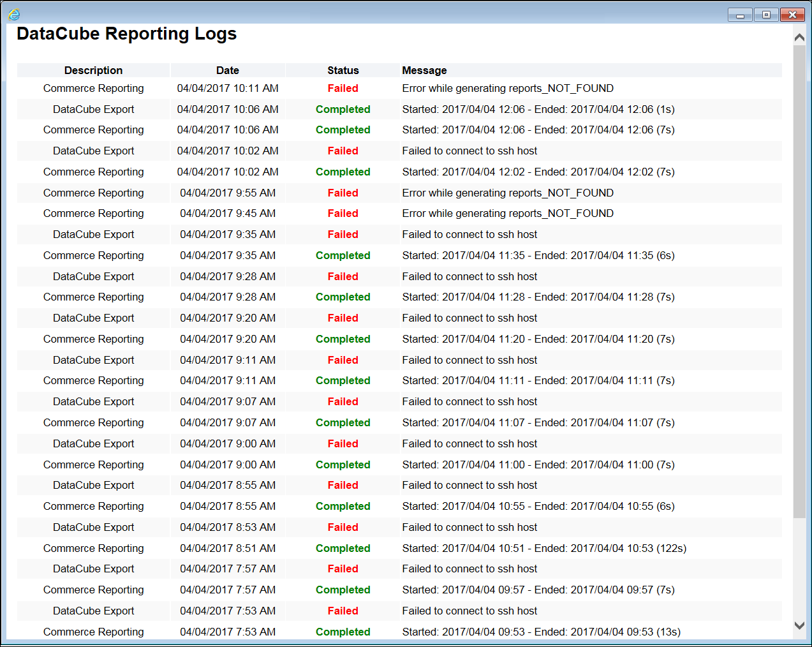
Task: Click the Internet Explorer icon in title bar
Action: point(14,14)
